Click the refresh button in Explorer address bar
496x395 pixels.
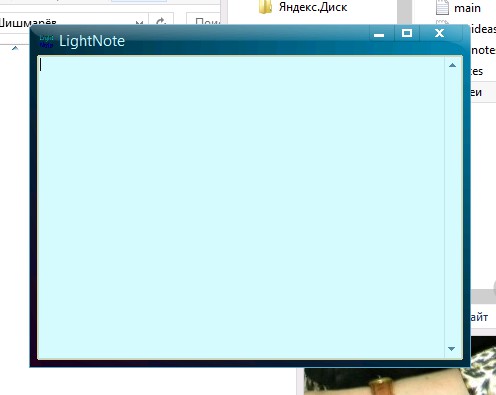tap(161, 22)
